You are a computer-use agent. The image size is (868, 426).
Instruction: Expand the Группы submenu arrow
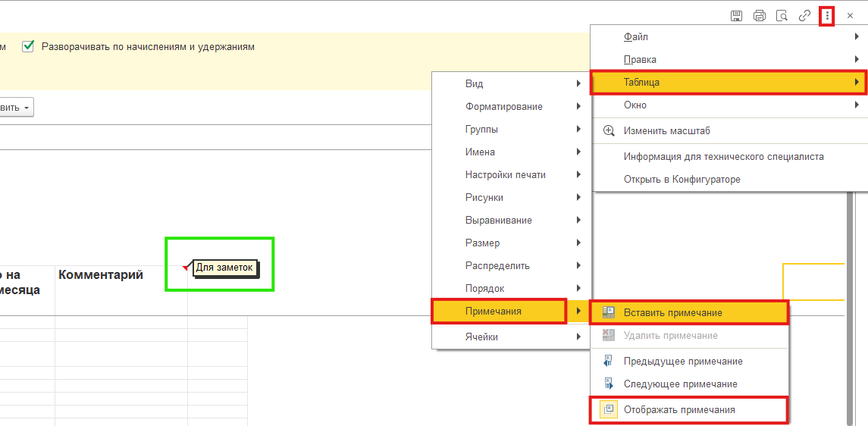(578, 129)
